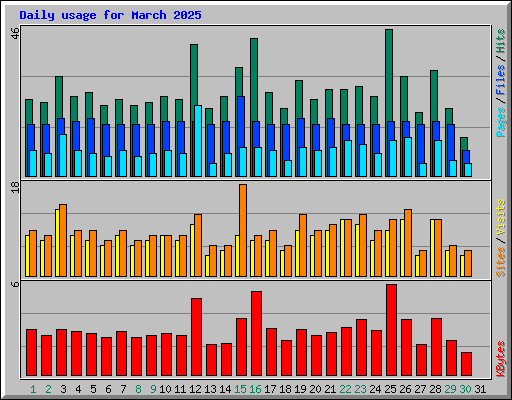Click the Pages legend text
Screen dimensions: 512x400
(501, 122)
